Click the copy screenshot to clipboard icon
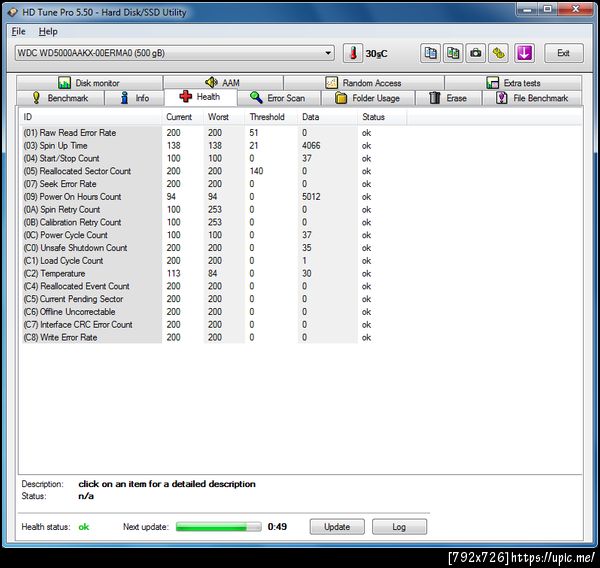Image resolution: width=600 pixels, height=568 pixels. [x=453, y=53]
